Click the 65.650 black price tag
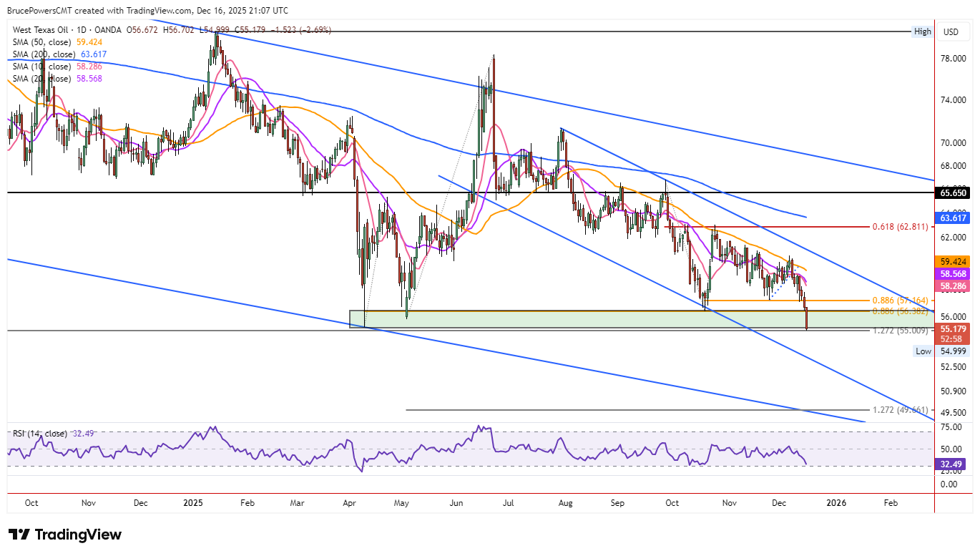The height and width of the screenshot is (556, 980). coord(953,192)
